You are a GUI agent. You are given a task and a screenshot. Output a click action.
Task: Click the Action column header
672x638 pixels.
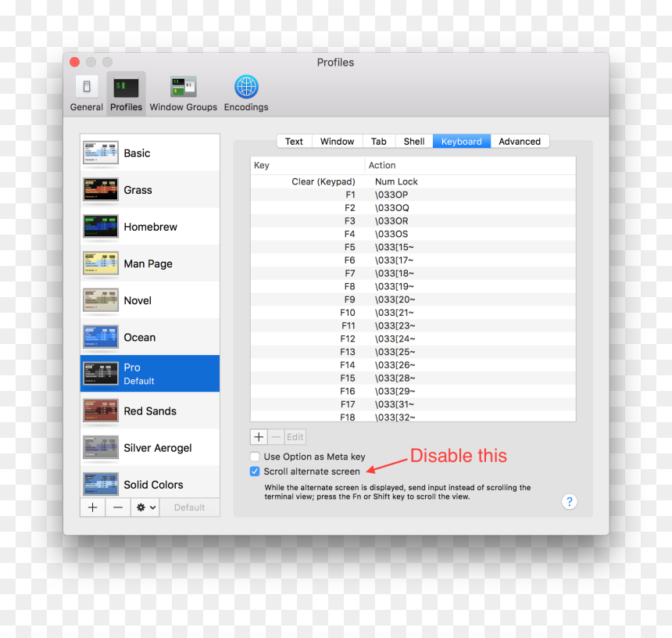tap(470, 166)
